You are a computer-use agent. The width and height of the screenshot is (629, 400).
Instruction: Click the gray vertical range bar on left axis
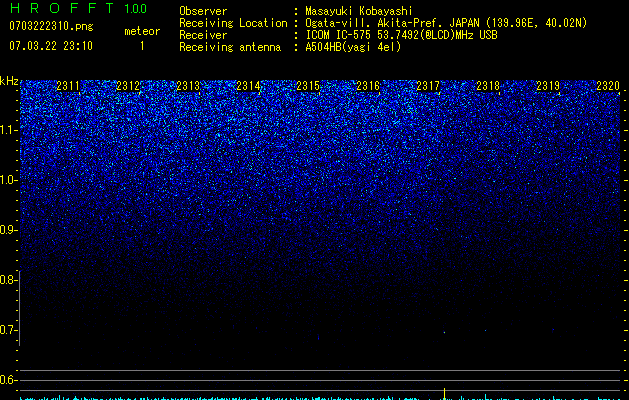coord(20,308)
